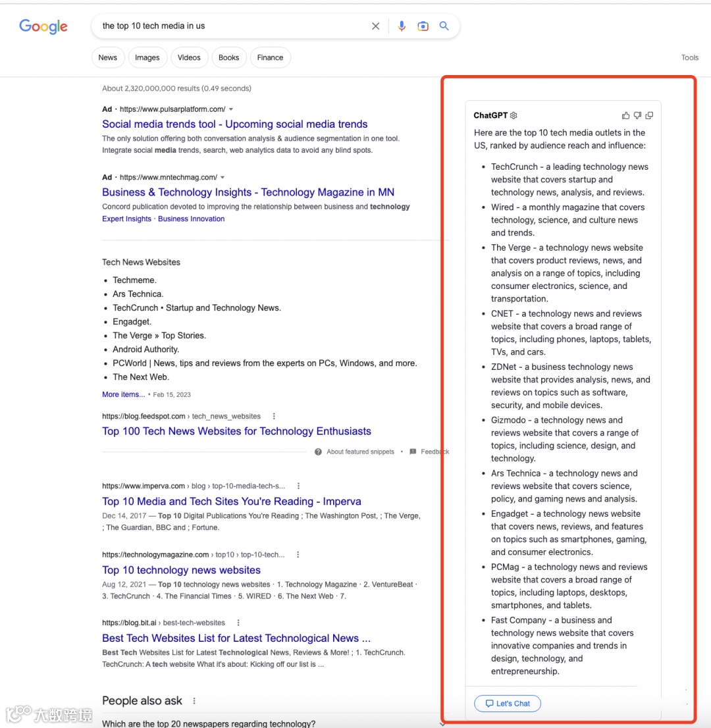Open ChatGPT extension settings gear icon
Screen dimensions: 711x728
pos(513,115)
